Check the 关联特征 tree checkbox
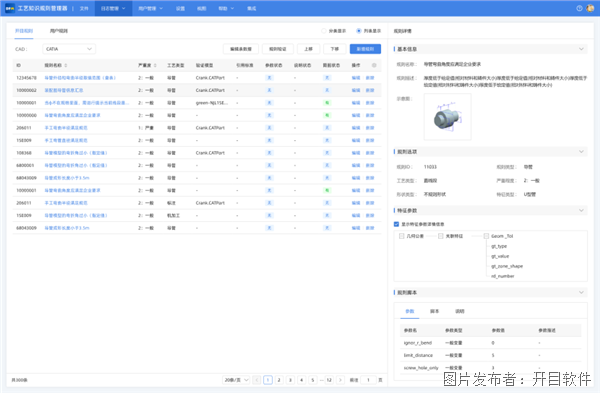The image size is (600, 393). [x=440, y=236]
